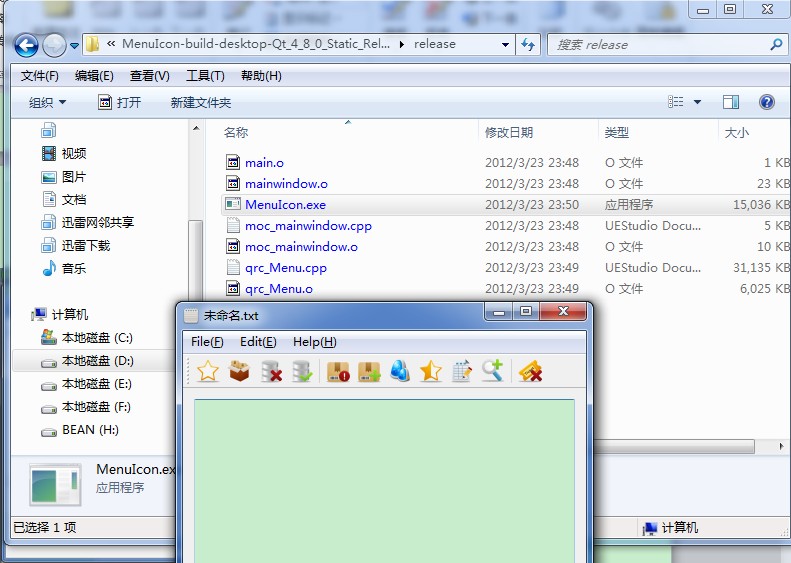Open 本地磁盘 (E:) drive
This screenshot has height=563, width=791.
click(96, 384)
